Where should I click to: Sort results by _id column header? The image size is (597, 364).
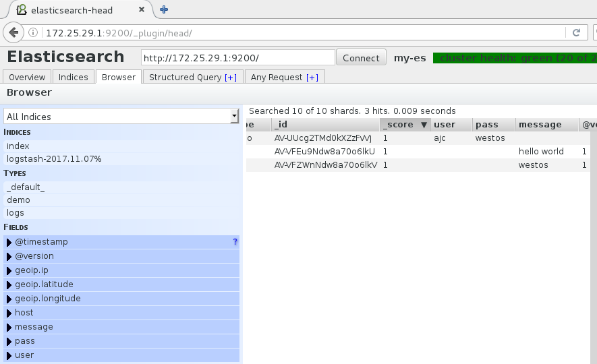click(326, 125)
